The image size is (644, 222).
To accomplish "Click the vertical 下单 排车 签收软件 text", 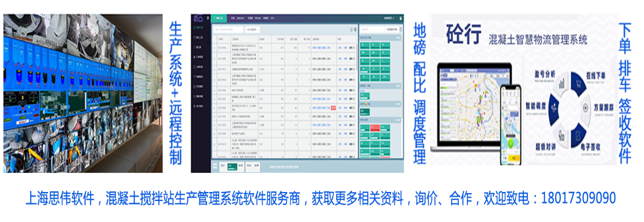I will coord(625,93).
